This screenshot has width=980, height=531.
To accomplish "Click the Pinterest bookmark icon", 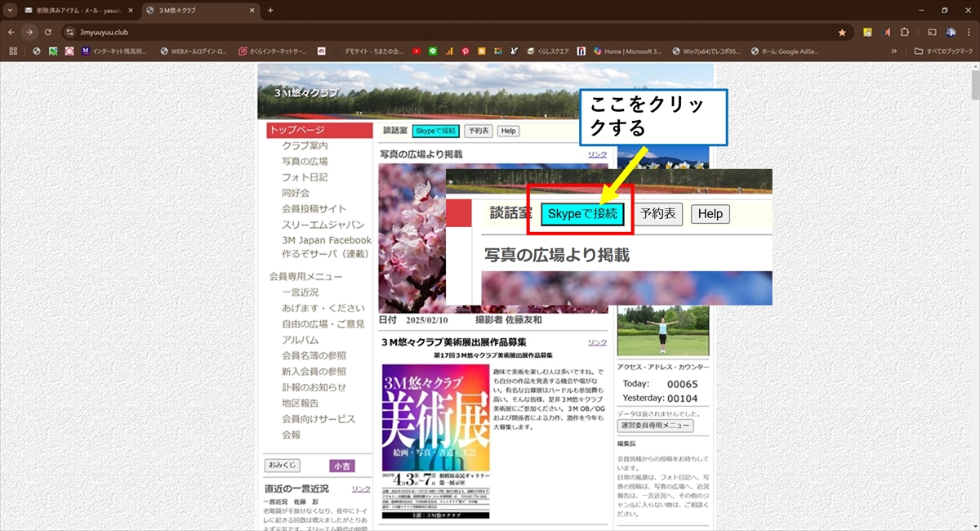I will click(465, 51).
